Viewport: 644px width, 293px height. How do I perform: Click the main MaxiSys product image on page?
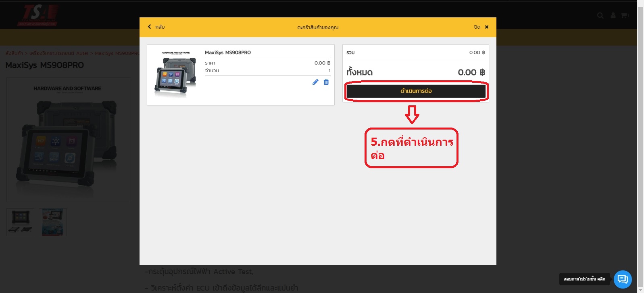pyautogui.click(x=69, y=140)
